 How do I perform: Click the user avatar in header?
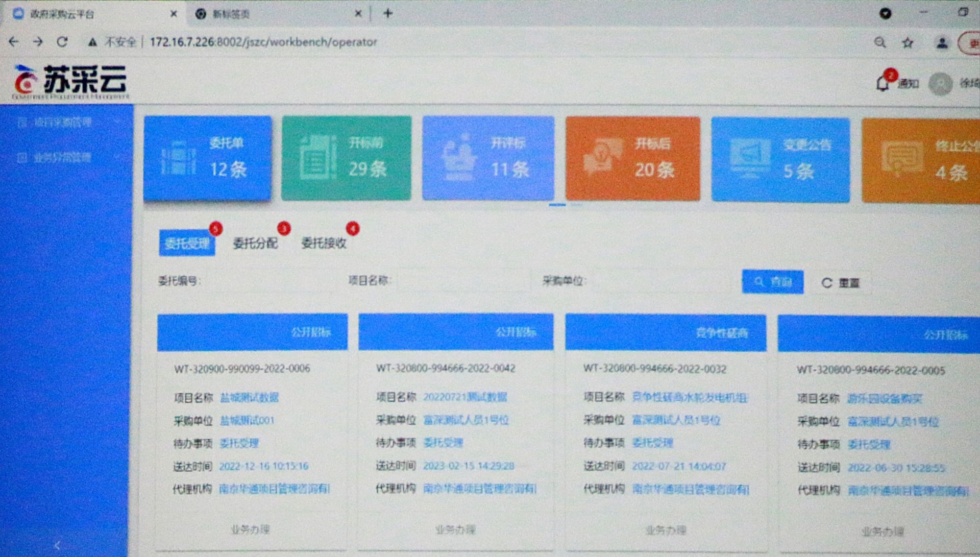940,84
